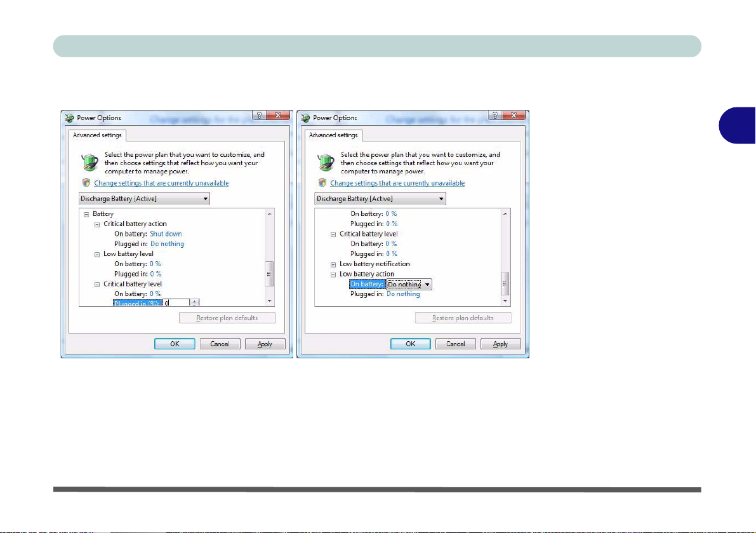
Task: Click Restore plan defaults in left dialog
Action: 227,318
